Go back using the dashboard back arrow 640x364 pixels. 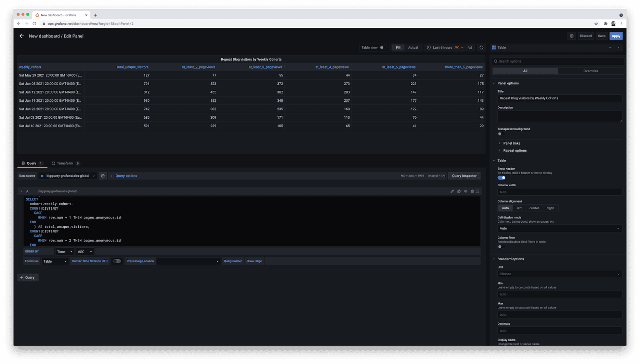pyautogui.click(x=22, y=36)
